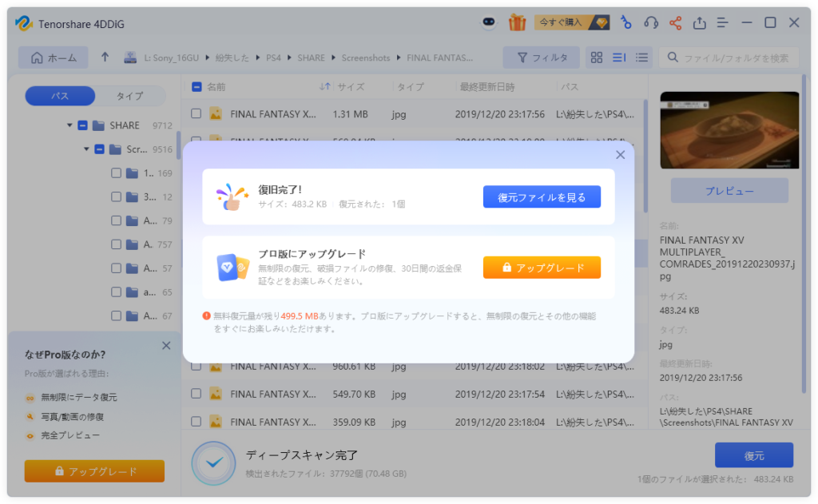Collapse the SHARE folder tree node
Image resolution: width=818 pixels, height=504 pixels.
pos(69,125)
